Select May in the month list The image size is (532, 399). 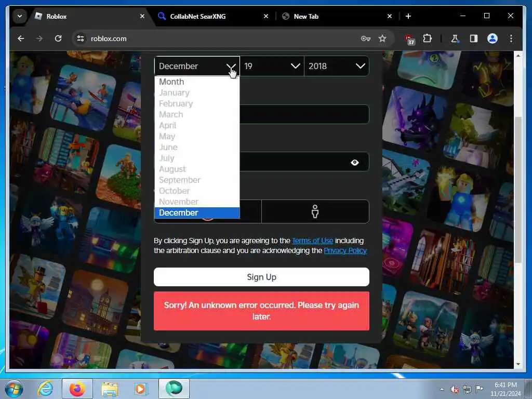coord(197,136)
